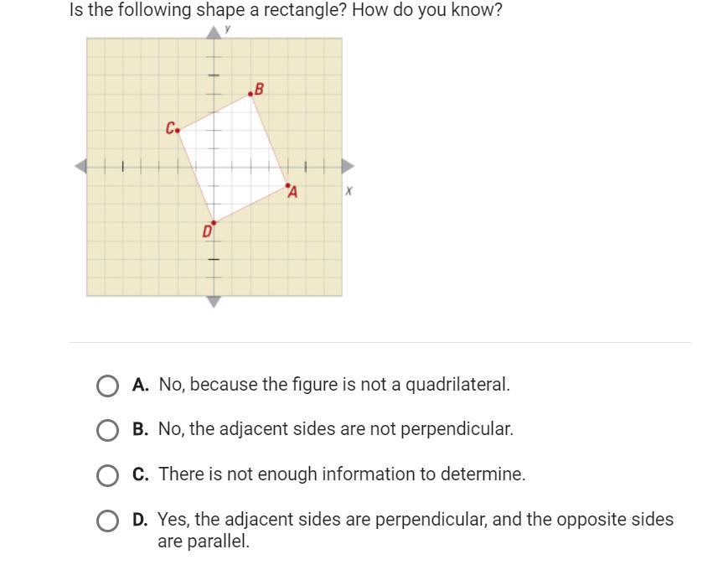Click red point D on the graph
Image resolution: width=728 pixels, height=570 pixels.
coord(214,223)
